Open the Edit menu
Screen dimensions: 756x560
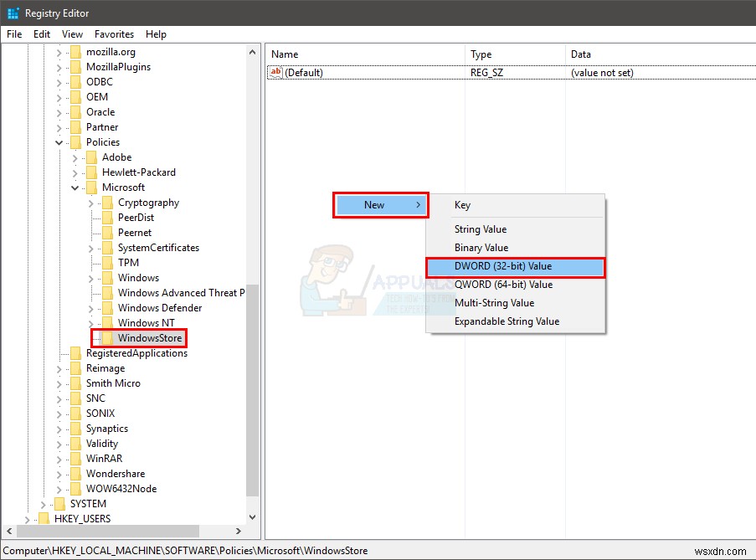click(x=42, y=34)
